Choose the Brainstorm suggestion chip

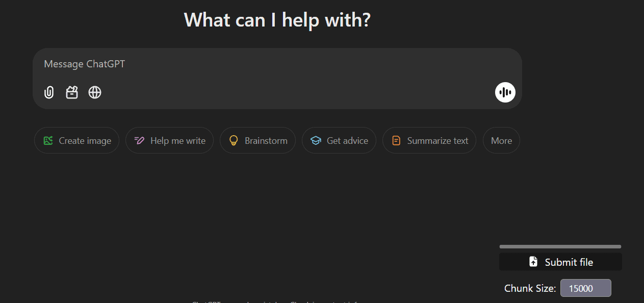257,140
